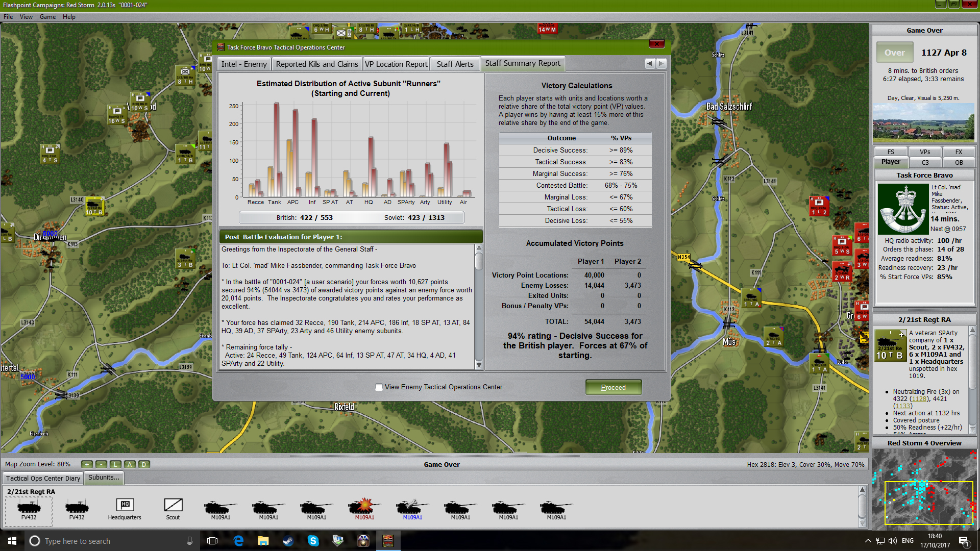Screen dimensions: 980x551
Task: Switch to Reported Kills and Claims tab
Action: point(316,64)
